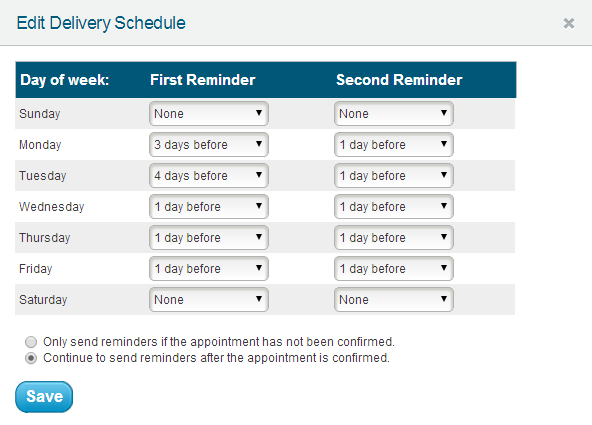Open Monday Second Reminder dropdown

click(394, 145)
